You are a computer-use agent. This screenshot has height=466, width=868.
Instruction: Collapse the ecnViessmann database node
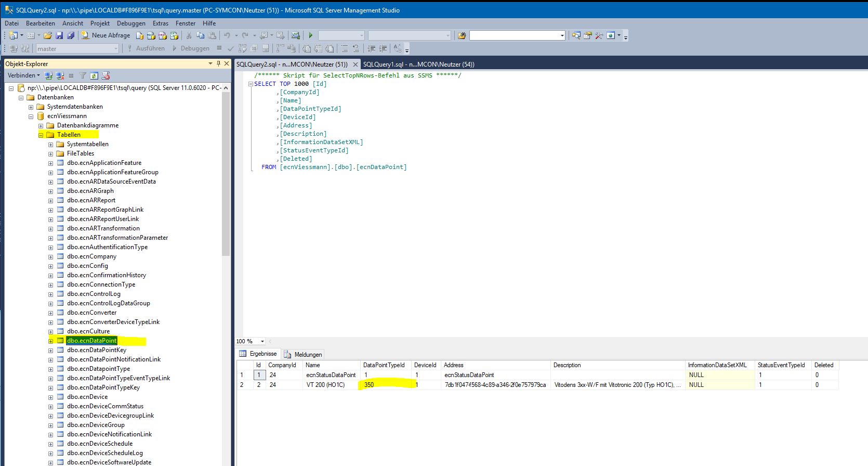coord(31,116)
